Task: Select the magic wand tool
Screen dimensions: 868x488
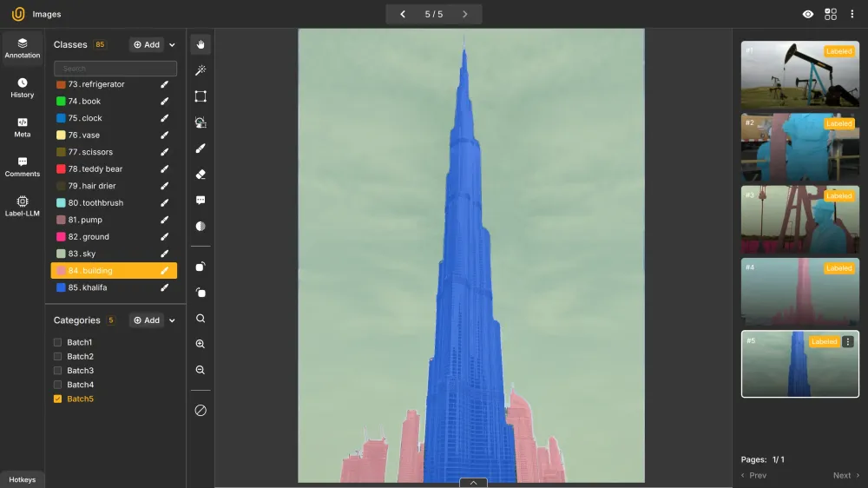Action: [x=201, y=70]
